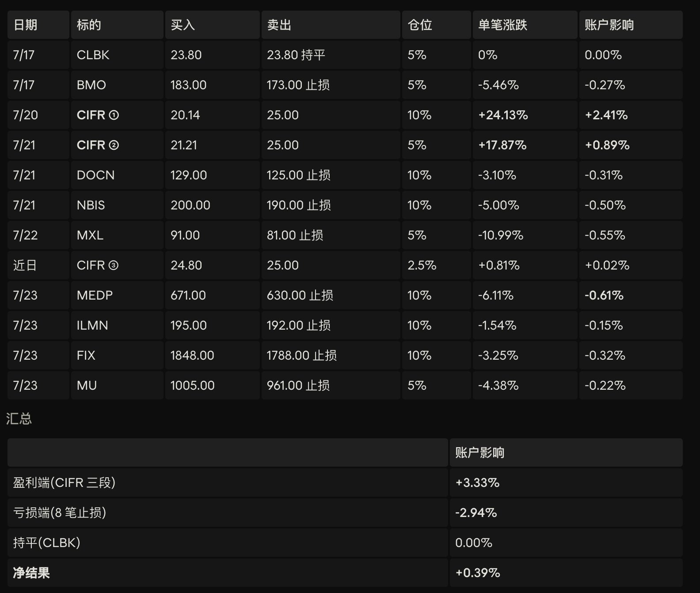
Task: Select the FIX buy price 1848.00
Action: (212, 355)
